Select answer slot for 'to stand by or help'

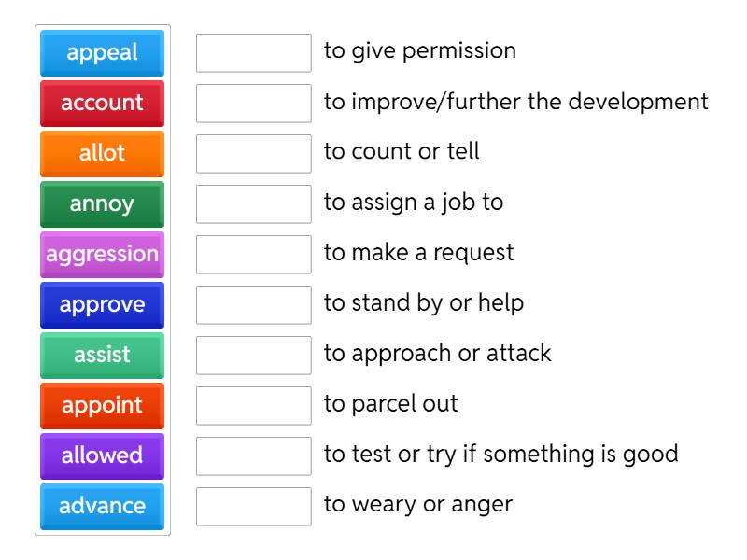254,305
